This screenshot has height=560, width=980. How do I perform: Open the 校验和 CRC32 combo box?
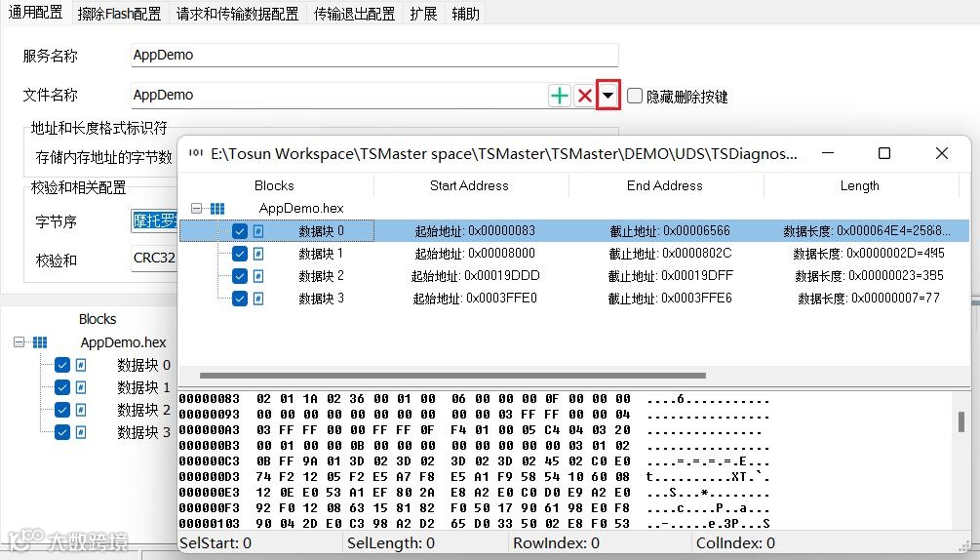154,258
